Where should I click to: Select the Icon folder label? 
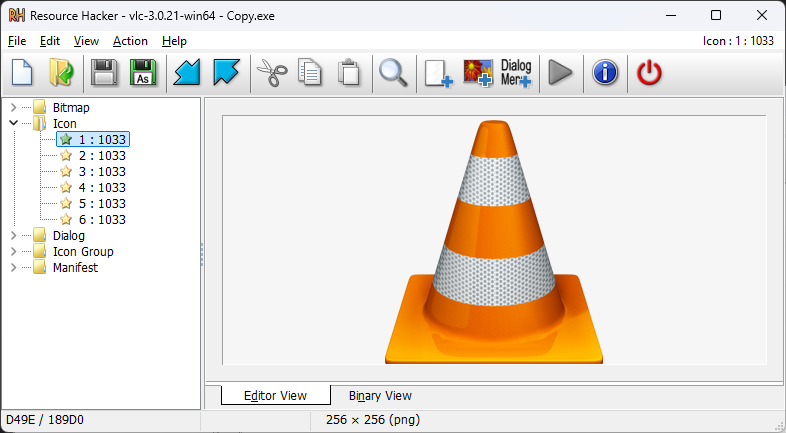coord(65,123)
